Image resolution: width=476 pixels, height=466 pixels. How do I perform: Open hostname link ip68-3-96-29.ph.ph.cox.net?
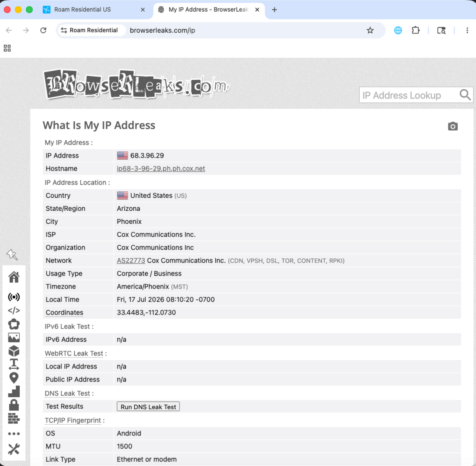coord(161,169)
